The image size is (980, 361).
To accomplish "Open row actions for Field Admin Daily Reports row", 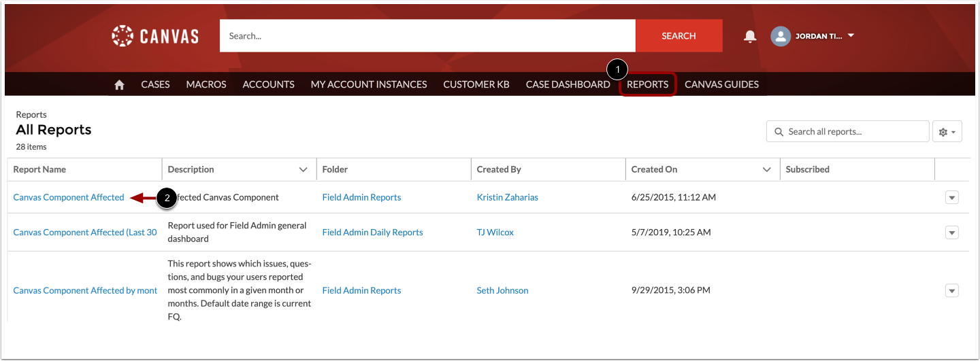I will 952,233.
